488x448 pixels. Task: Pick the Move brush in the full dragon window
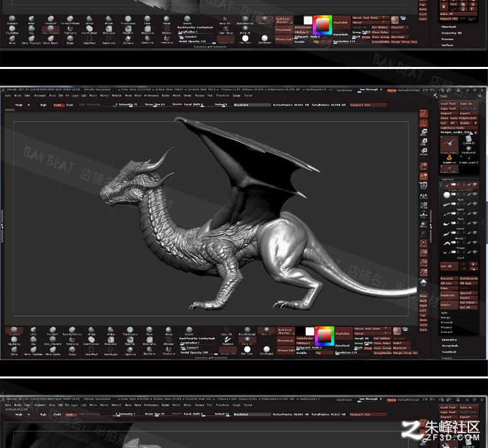14,350
